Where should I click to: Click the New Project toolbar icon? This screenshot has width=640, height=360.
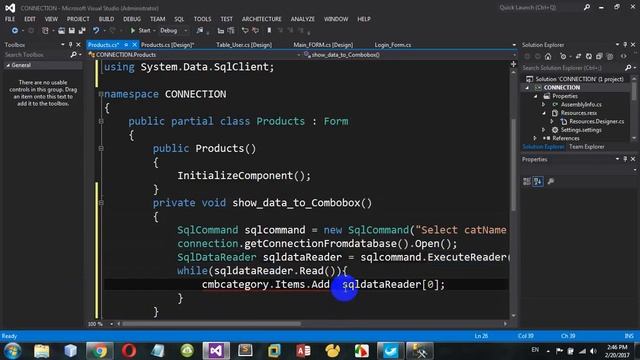[45, 31]
